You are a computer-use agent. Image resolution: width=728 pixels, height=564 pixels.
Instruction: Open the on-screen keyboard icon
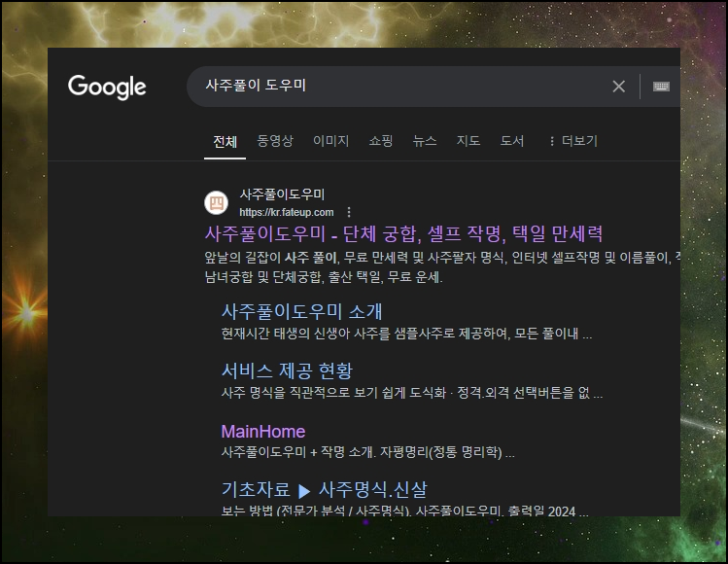tap(661, 87)
